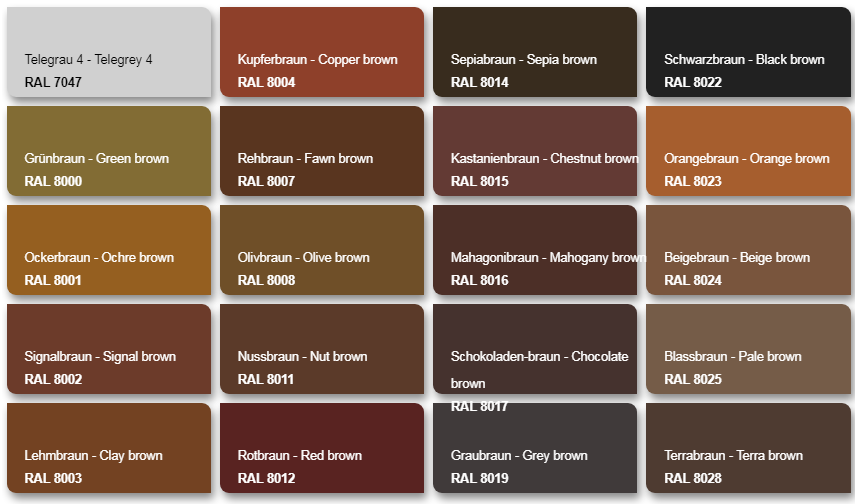Select the Grünbraun Green brown RAL 8000 swatch
The height and width of the screenshot is (504, 859).
pos(109,151)
